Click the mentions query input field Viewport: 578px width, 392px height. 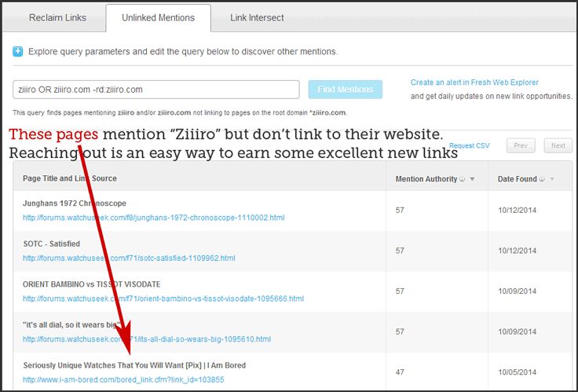155,90
